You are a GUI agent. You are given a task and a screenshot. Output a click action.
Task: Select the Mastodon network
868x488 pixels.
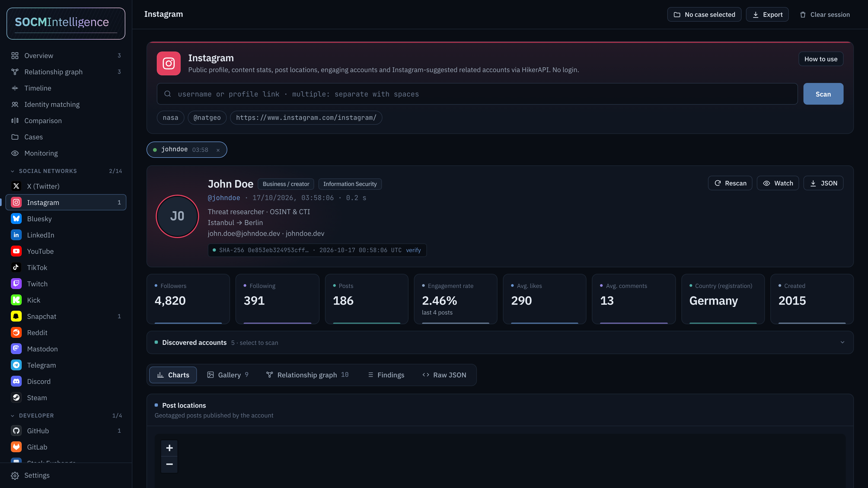point(66,349)
